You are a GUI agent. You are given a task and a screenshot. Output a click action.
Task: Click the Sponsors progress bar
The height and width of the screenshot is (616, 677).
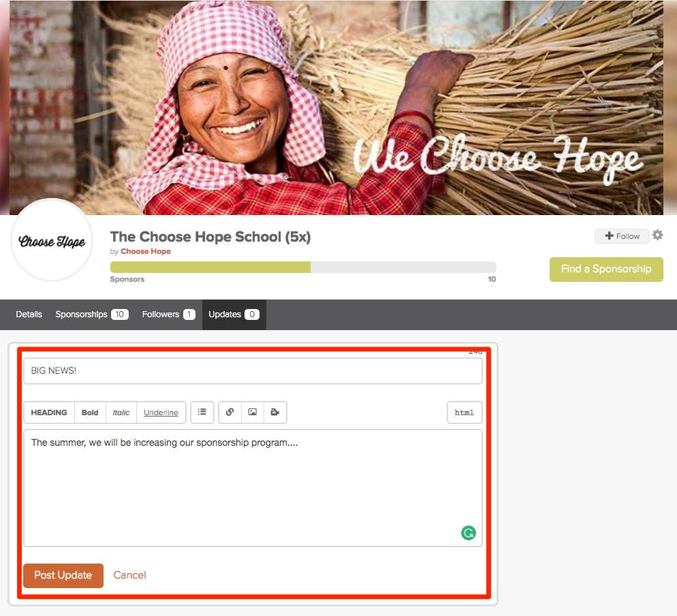[303, 267]
